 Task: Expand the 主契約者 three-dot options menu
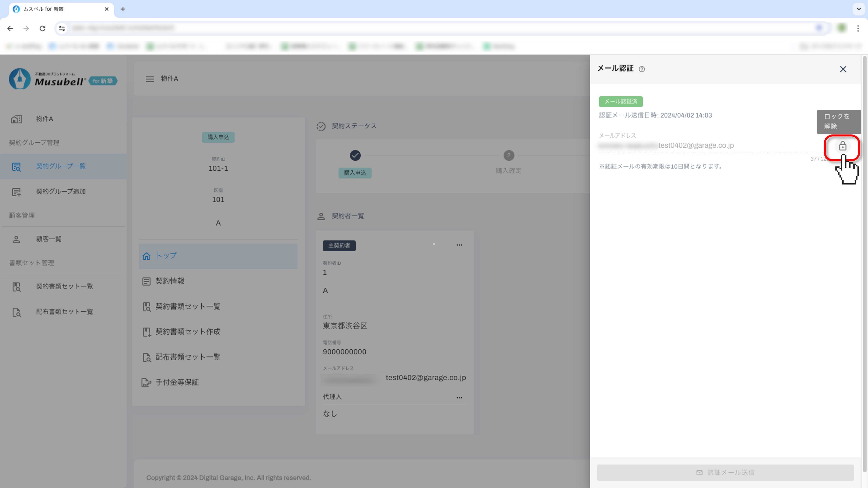click(x=459, y=245)
